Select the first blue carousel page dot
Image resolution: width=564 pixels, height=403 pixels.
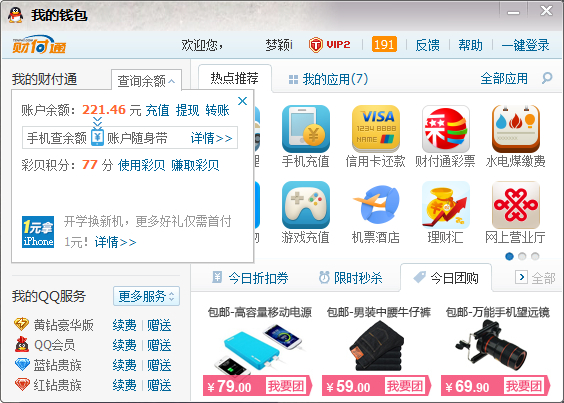[x=509, y=256]
